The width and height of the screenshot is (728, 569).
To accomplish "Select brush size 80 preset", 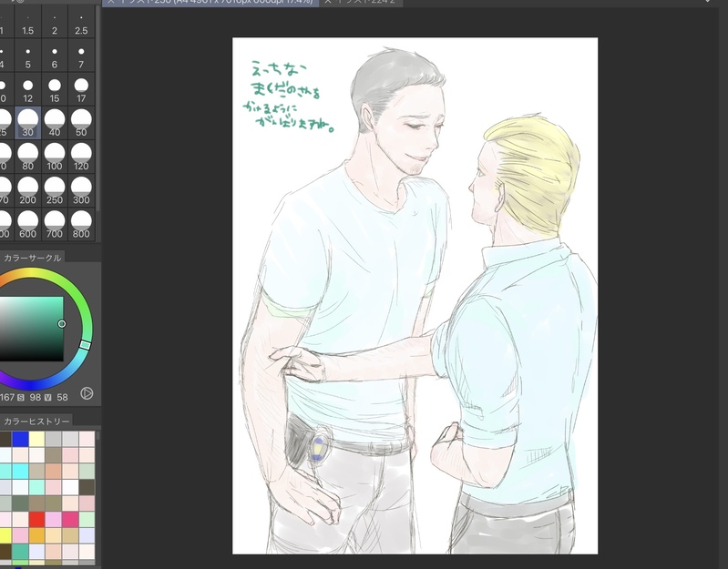I will (x=28, y=157).
